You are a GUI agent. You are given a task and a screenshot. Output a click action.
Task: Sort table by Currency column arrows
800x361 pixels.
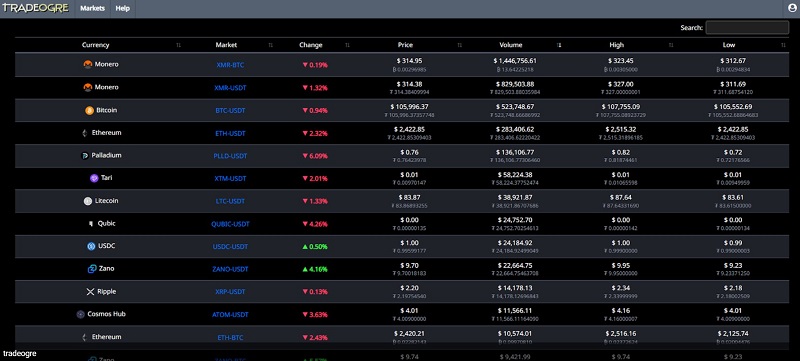[x=179, y=45]
